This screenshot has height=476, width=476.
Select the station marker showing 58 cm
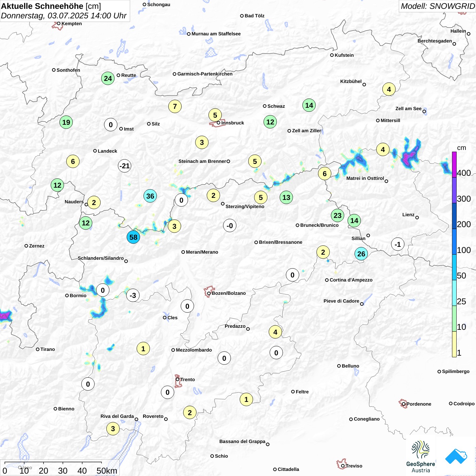[133, 237]
